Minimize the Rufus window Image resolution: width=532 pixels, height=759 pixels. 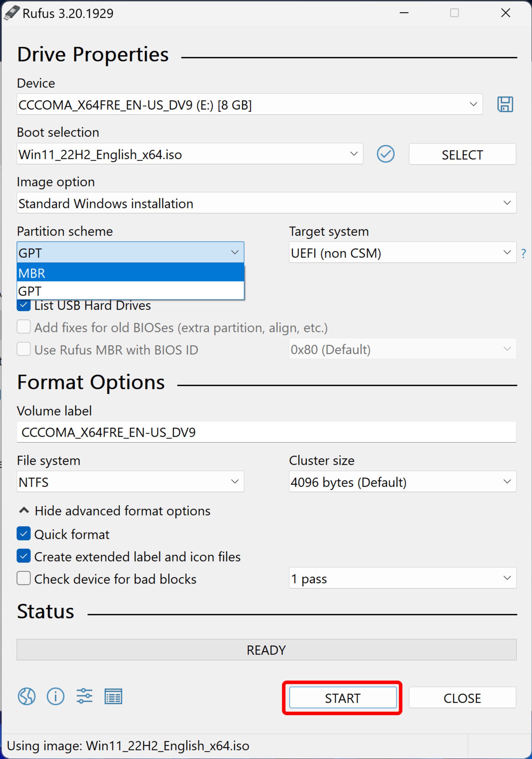point(404,13)
